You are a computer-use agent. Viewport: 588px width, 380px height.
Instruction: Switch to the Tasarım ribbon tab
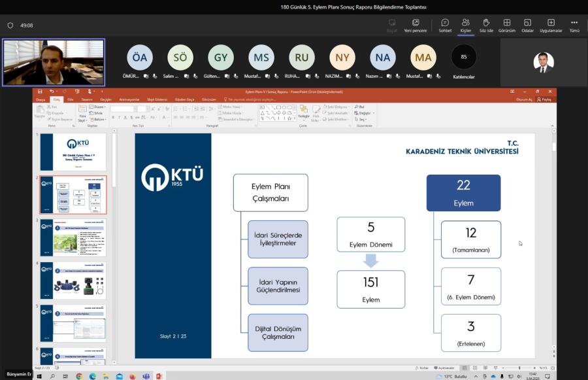[x=87, y=99]
